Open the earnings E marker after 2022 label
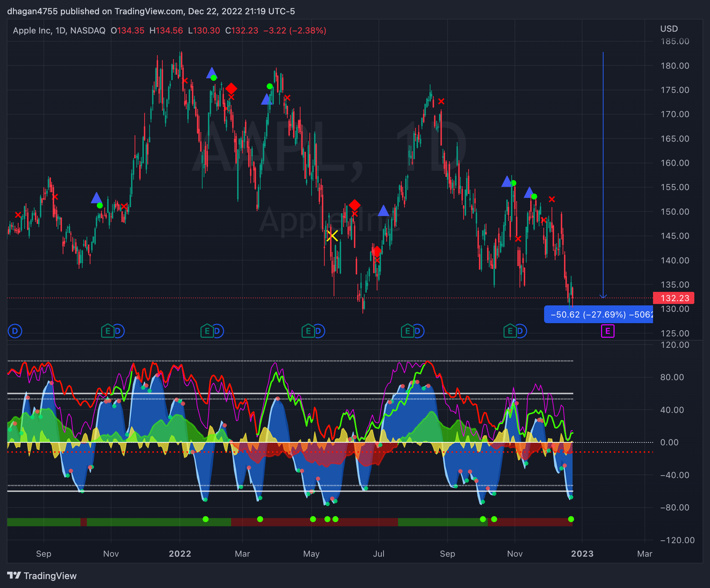710x588 pixels. pyautogui.click(x=207, y=331)
